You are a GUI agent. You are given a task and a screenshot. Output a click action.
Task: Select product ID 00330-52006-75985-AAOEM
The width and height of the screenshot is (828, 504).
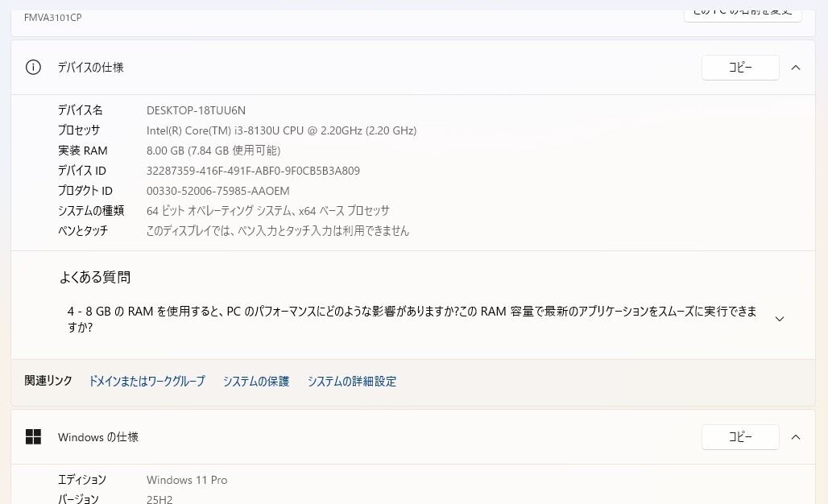(x=217, y=191)
